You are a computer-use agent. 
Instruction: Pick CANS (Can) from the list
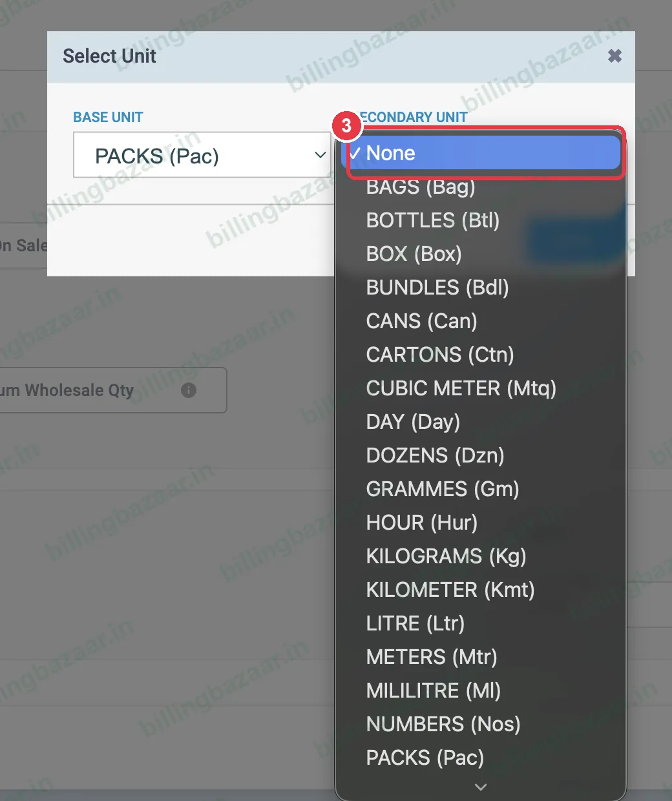pos(481,321)
